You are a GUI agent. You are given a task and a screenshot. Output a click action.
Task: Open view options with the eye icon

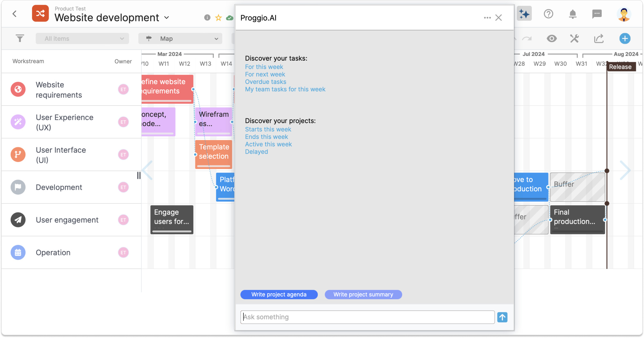tap(552, 38)
